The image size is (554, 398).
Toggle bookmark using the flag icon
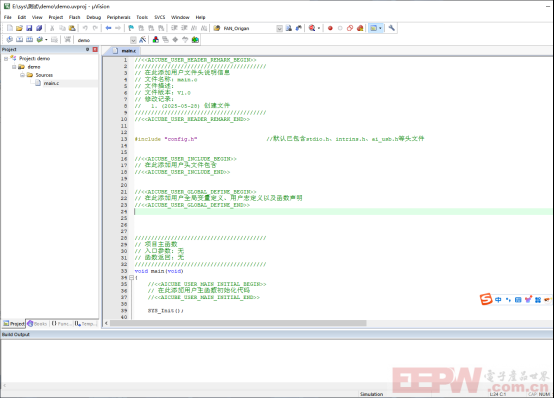point(131,28)
